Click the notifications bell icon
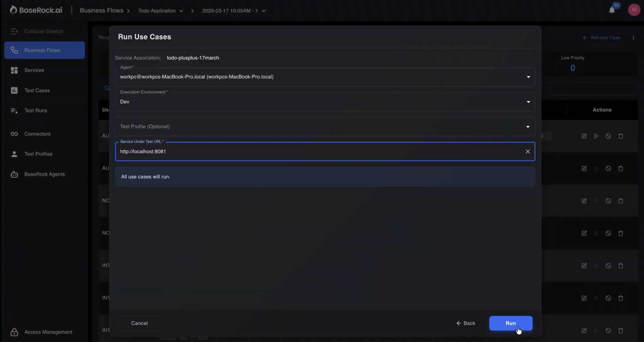 [x=612, y=10]
